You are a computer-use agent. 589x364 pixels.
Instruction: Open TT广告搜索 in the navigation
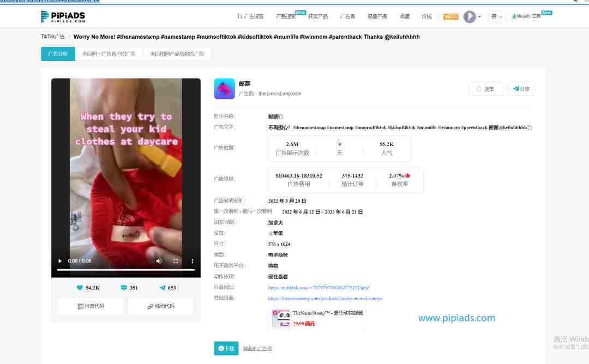pos(250,16)
